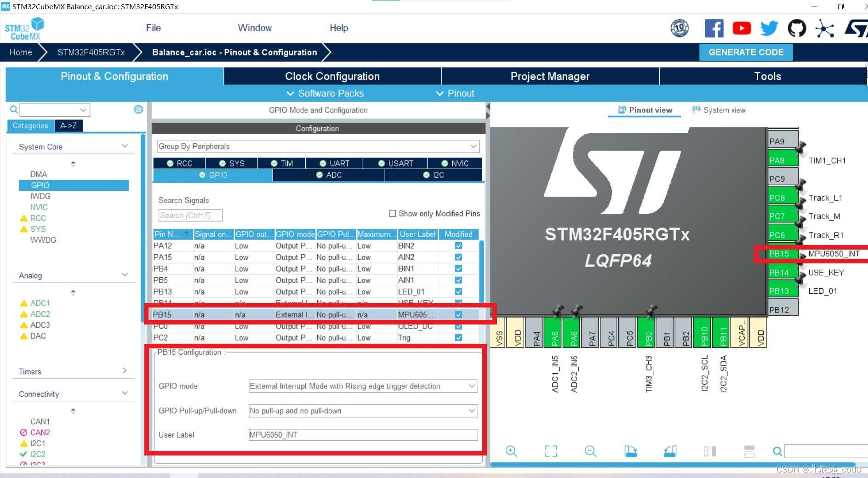Enable Show only Modified Pins
The image size is (868, 478).
393,213
